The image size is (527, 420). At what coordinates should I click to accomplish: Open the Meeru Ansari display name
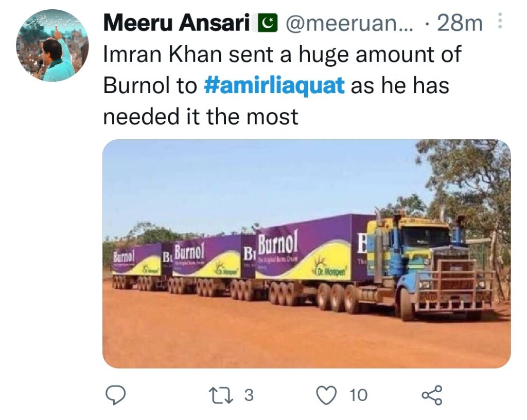tap(177, 23)
